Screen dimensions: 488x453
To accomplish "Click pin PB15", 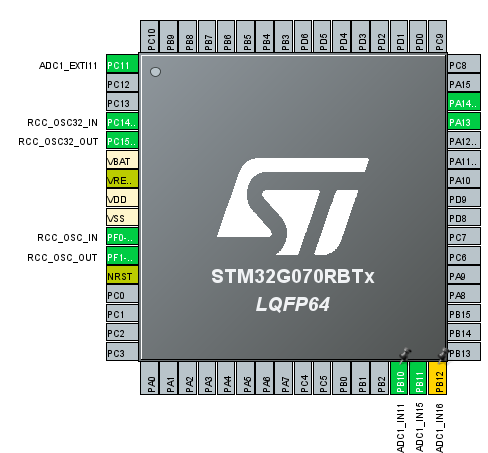I will click(x=464, y=314).
